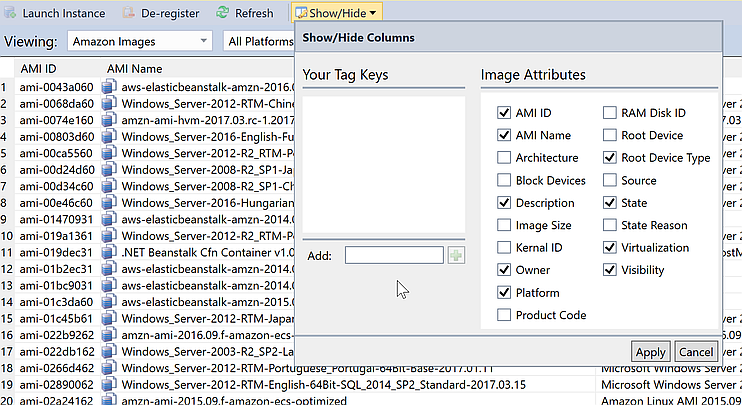
Task: Click the Show/Hide dropdown arrow
Action: pyautogui.click(x=372, y=13)
